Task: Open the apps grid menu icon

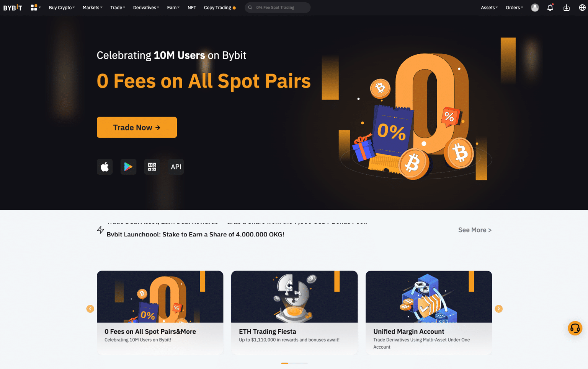Action: point(35,8)
